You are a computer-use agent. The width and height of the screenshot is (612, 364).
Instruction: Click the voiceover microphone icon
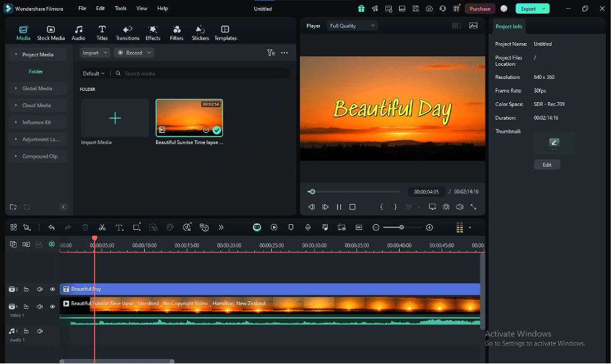pos(308,227)
